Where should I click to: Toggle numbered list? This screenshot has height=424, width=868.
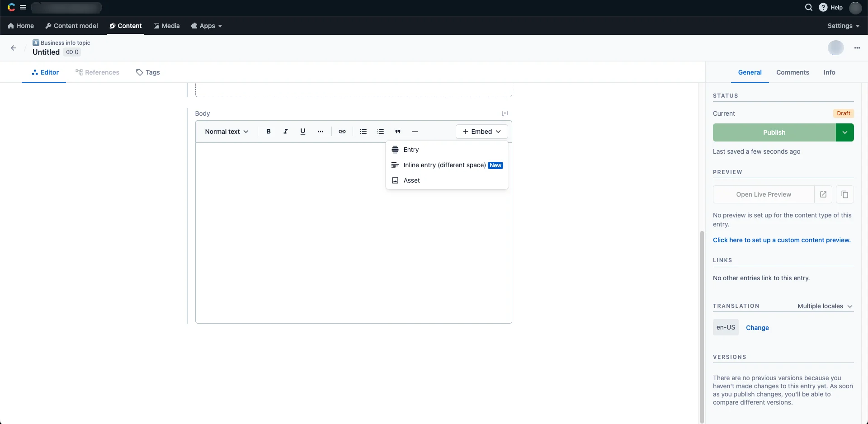coord(381,132)
